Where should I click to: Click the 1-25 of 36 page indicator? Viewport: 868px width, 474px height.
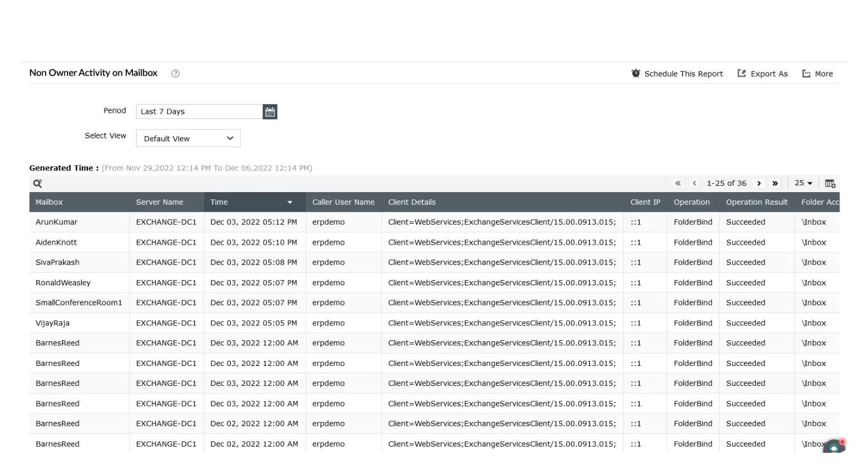click(726, 184)
